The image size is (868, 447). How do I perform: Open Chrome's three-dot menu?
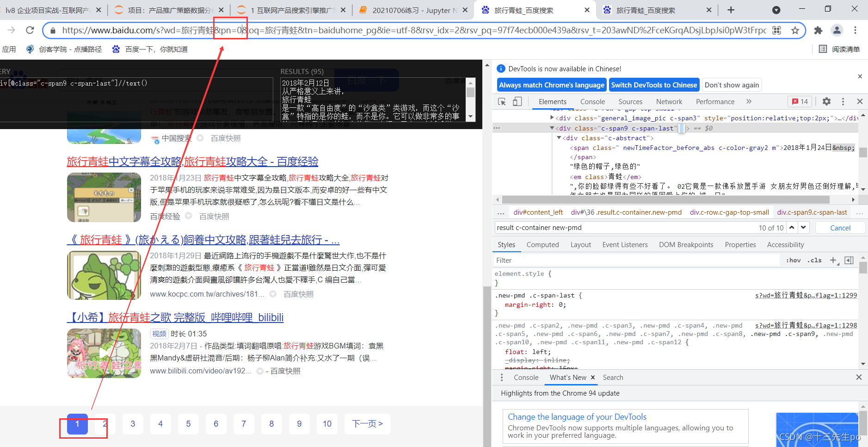[855, 31]
